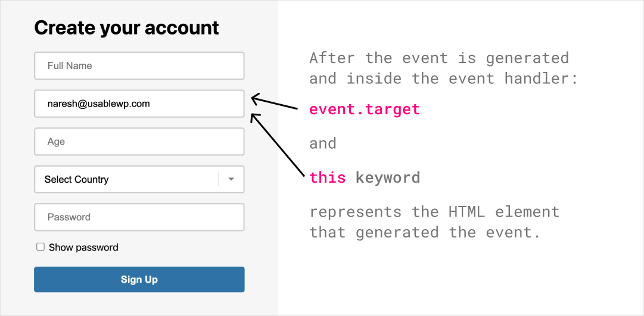
Task: Click the "represents the HTML element" line
Action: [434, 212]
